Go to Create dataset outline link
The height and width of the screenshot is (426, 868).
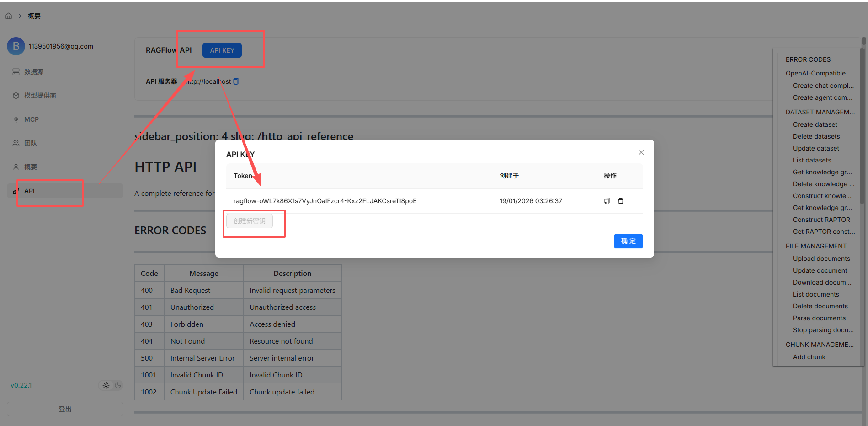click(815, 124)
